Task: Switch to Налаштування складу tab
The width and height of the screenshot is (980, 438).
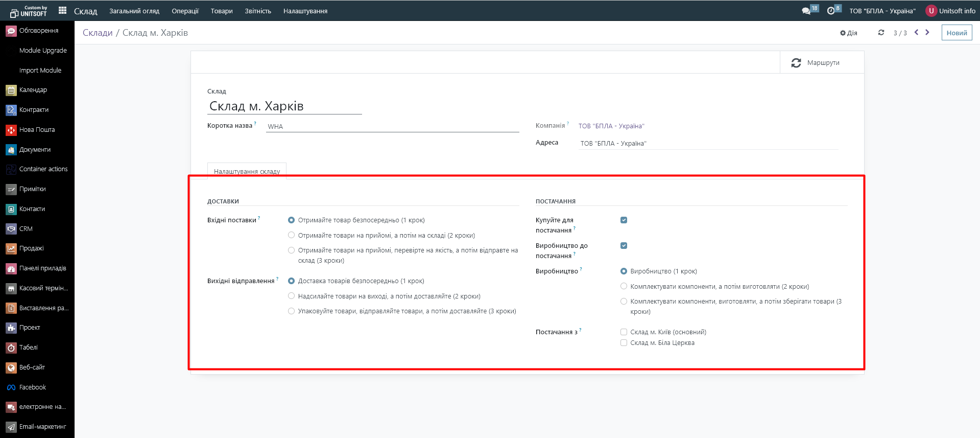Action: pyautogui.click(x=247, y=171)
